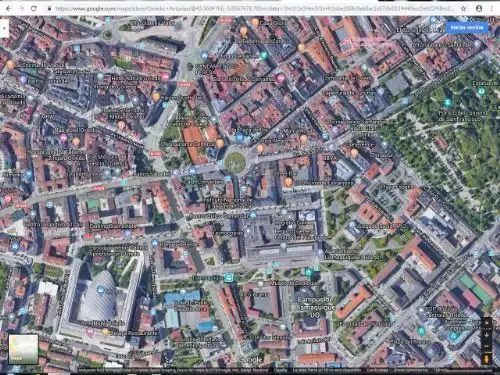Focus the browser address bar URL
500x375 pixels.
coord(253,8)
